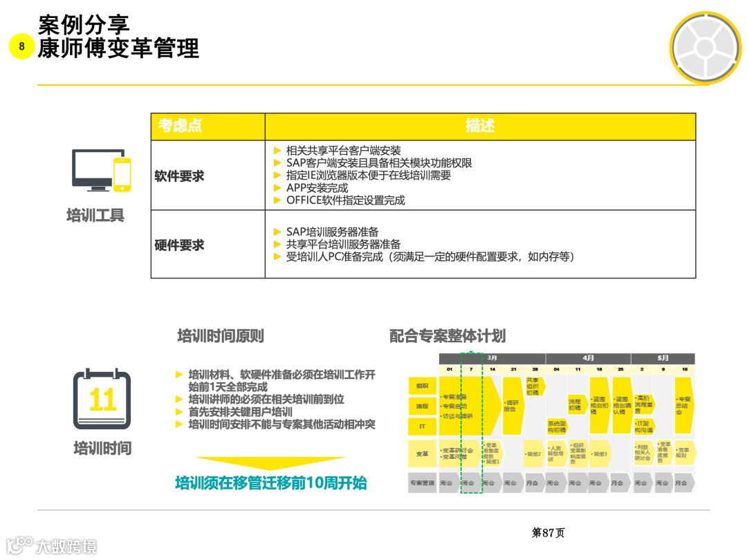Click the 案例分享 title line

pos(84,25)
